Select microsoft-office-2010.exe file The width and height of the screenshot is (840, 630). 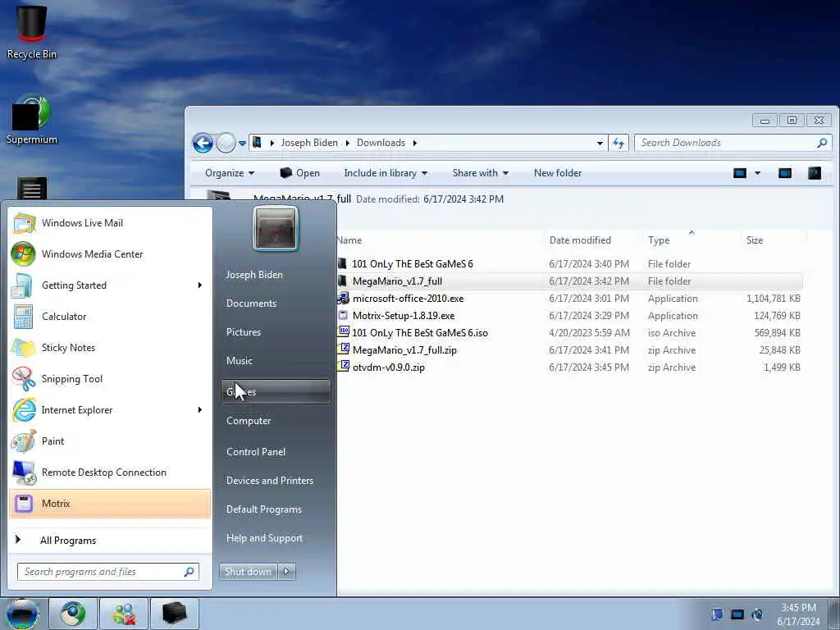(x=409, y=299)
